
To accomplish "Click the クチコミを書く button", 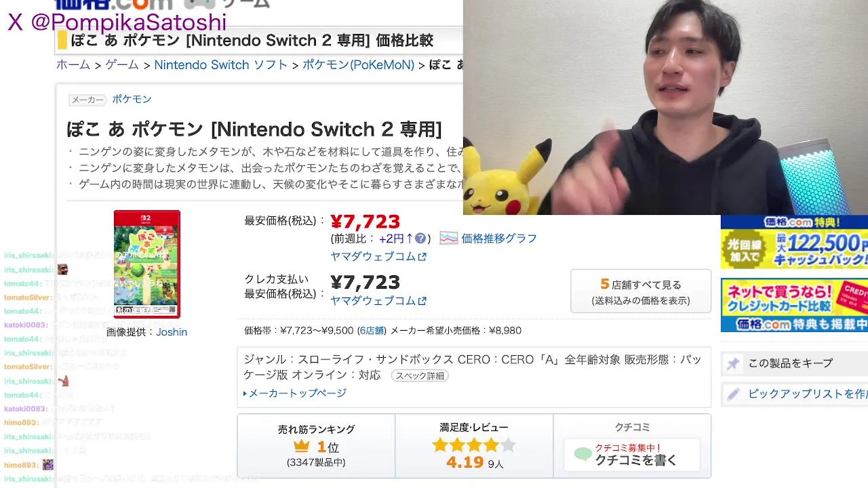I will point(631,455).
